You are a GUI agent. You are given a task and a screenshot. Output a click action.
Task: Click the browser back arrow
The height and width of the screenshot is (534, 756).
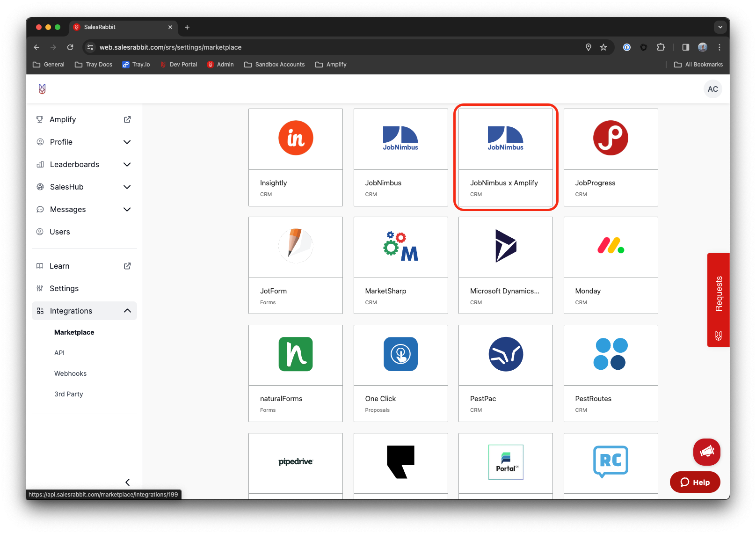click(36, 47)
